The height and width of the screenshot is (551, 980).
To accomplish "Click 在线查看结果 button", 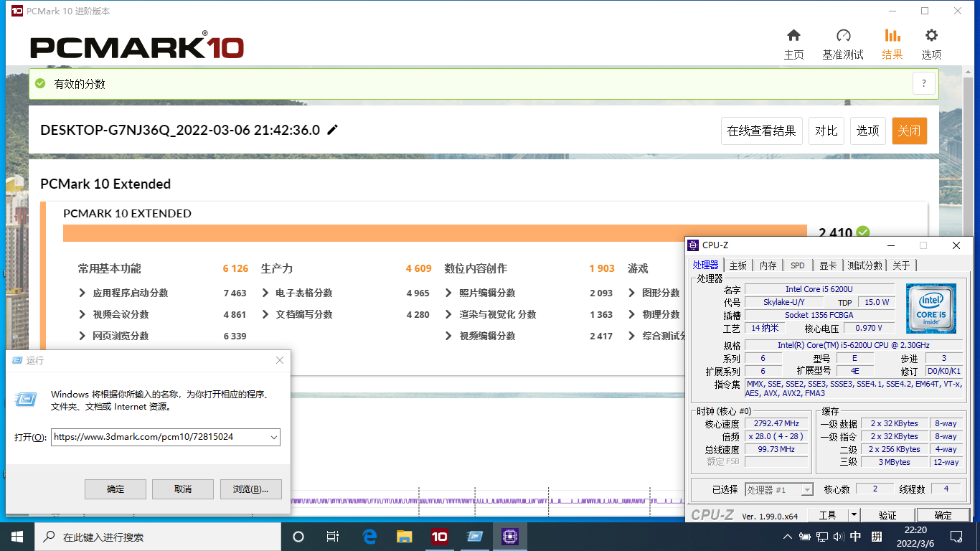I will click(761, 131).
